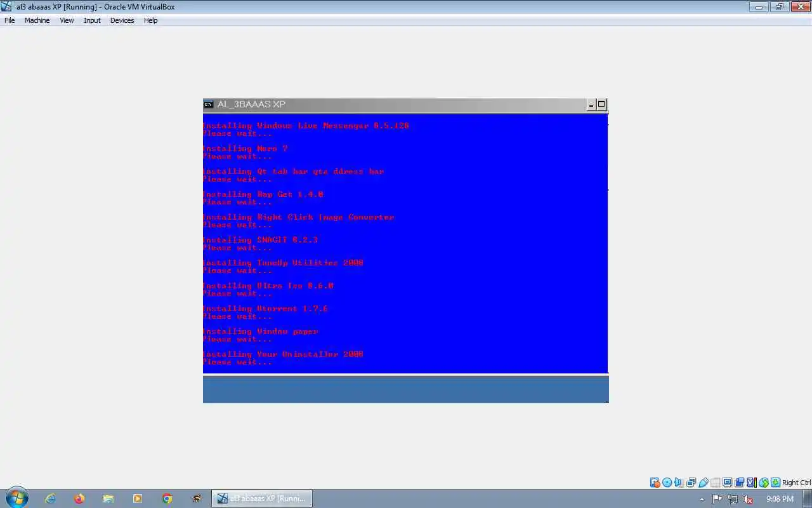Click the 'Installing Qt tab bar' line
Screen dimensions: 812x508
point(293,171)
